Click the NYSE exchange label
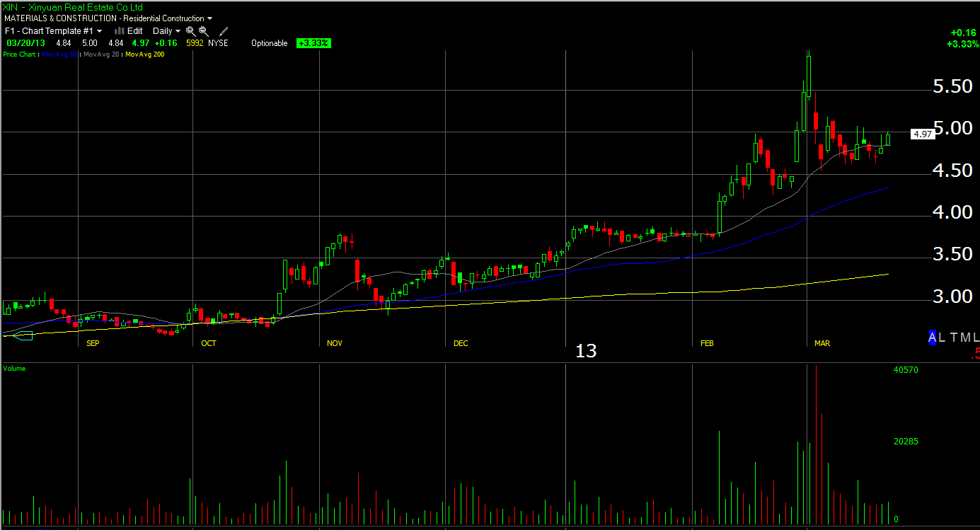980x530 pixels. coord(218,43)
